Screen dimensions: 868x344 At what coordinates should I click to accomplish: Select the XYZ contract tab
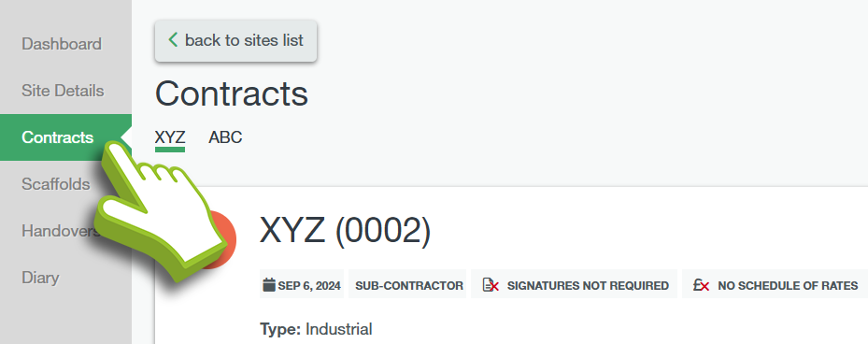(x=170, y=137)
